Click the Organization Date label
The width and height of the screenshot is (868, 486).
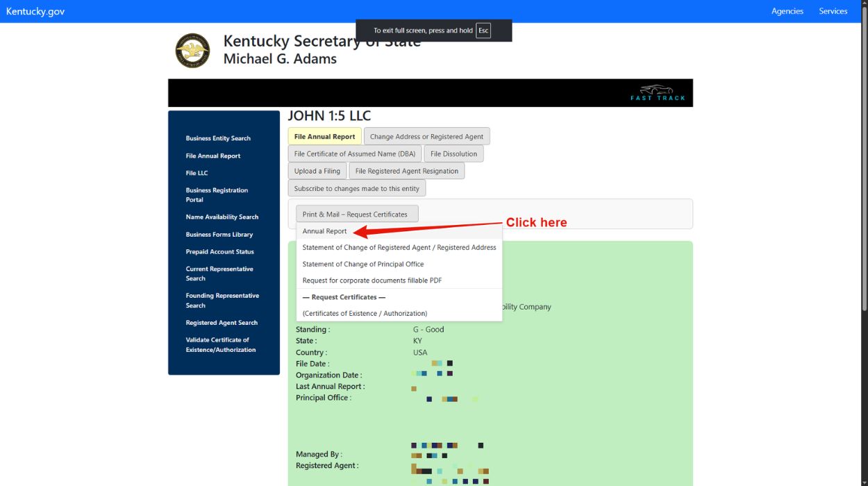click(329, 376)
